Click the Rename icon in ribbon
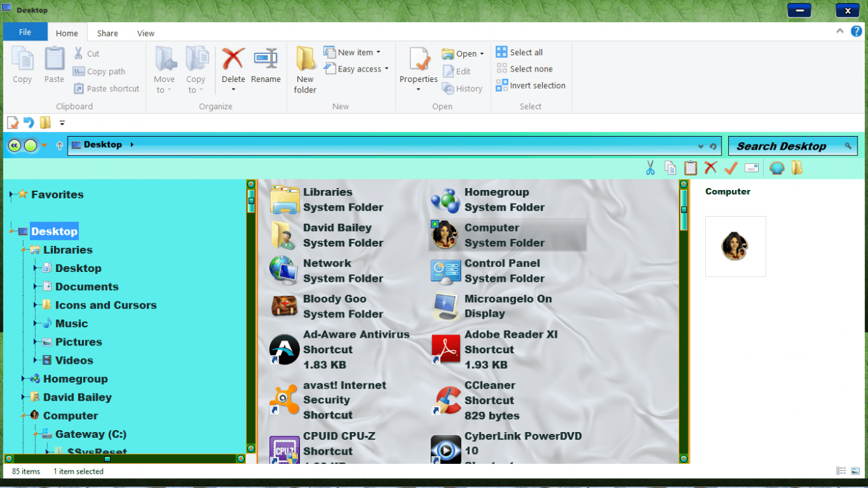 (265, 59)
